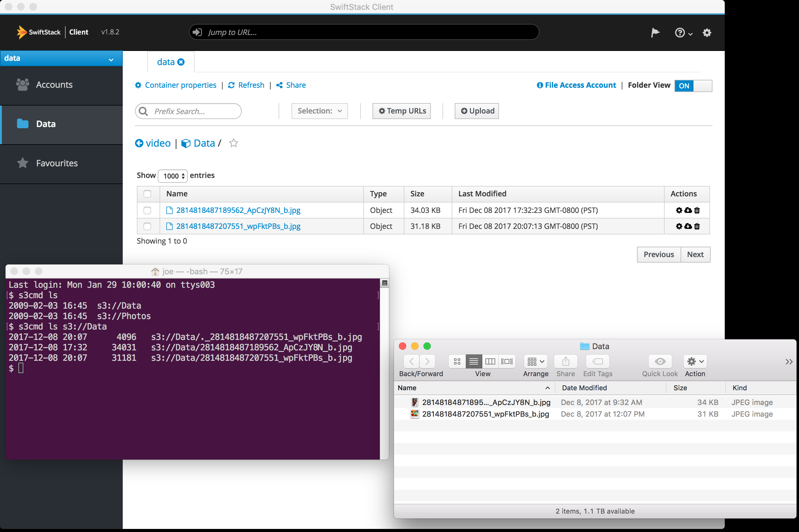
Task: Focus the Jump to URL field
Action: tap(364, 32)
